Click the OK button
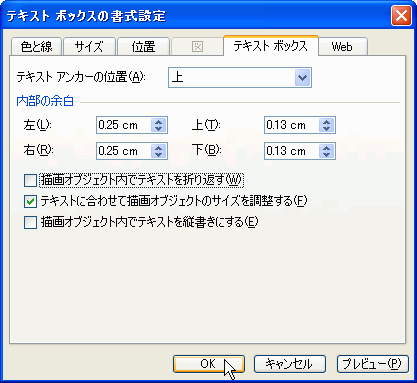 [209, 364]
